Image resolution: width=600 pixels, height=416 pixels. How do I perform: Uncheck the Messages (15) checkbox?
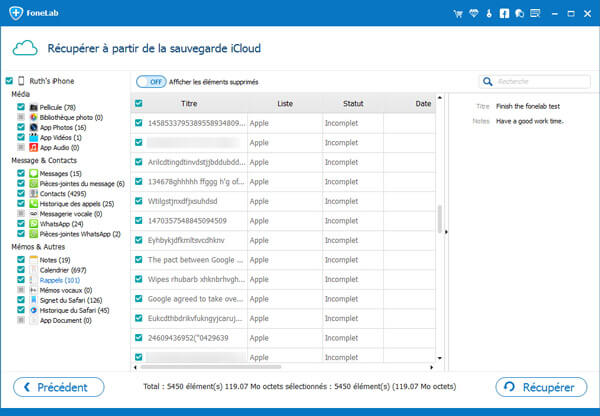[x=21, y=173]
